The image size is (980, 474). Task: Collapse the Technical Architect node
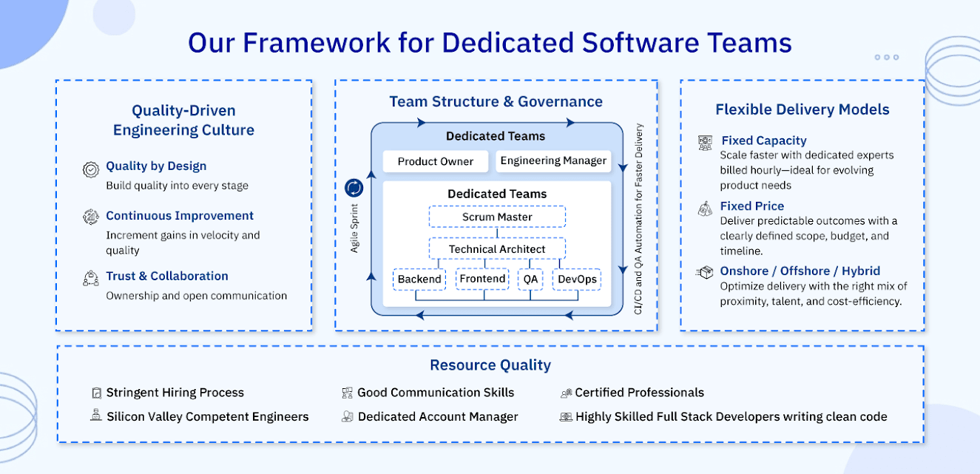pyautogui.click(x=496, y=248)
